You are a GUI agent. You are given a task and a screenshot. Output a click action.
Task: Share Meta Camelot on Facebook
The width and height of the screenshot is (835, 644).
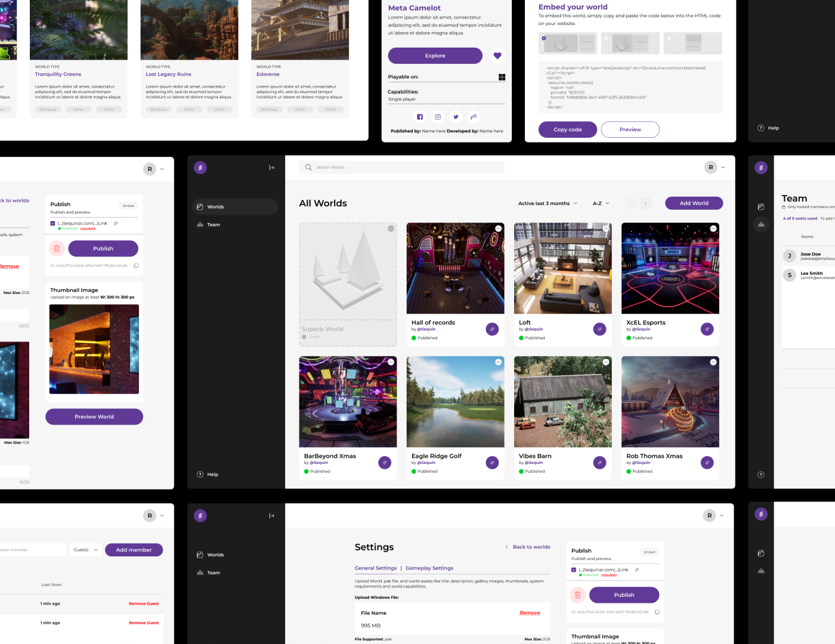419,117
